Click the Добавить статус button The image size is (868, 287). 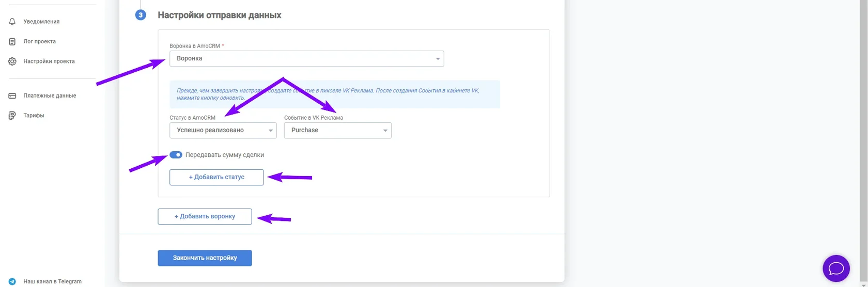tap(216, 177)
